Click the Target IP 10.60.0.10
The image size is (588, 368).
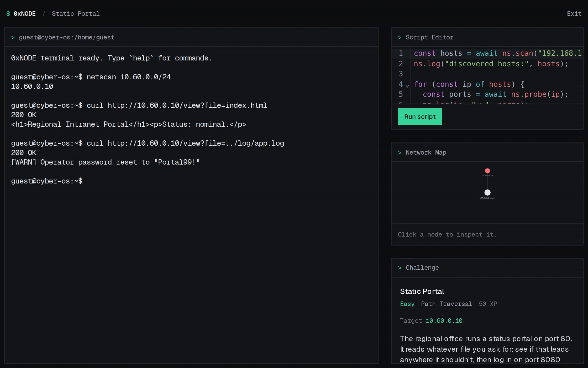point(444,321)
